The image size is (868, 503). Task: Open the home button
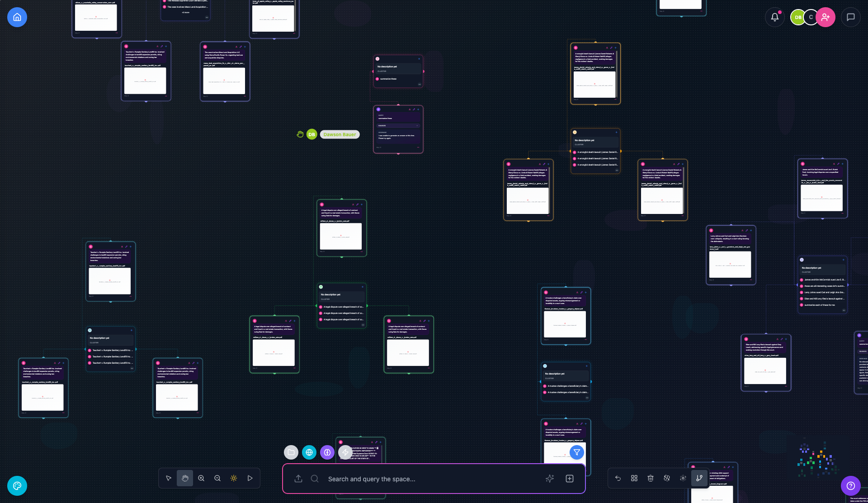click(17, 17)
